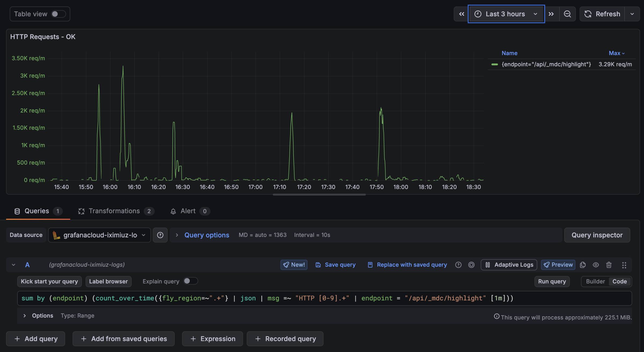This screenshot has height=352, width=644.
Task: Enable the Table view switch
Action: pos(58,14)
